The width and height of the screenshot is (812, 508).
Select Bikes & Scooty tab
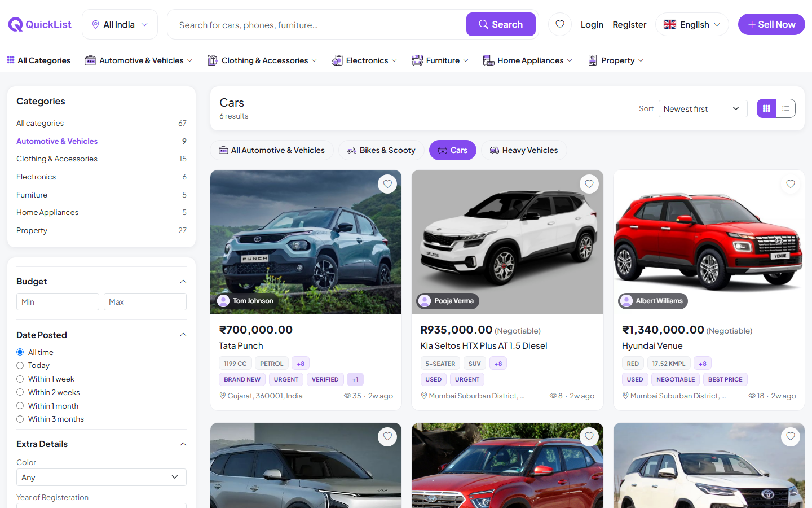coord(381,150)
